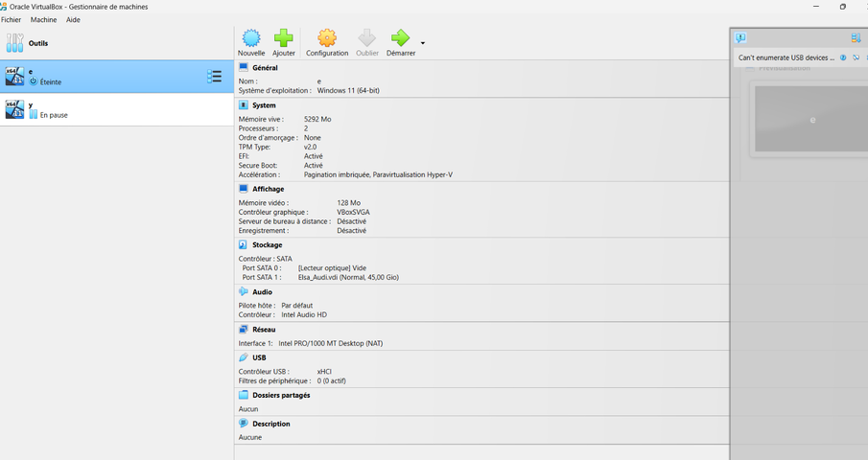Open the Outils tools icon
Image resolution: width=868 pixels, height=460 pixels.
pos(15,42)
